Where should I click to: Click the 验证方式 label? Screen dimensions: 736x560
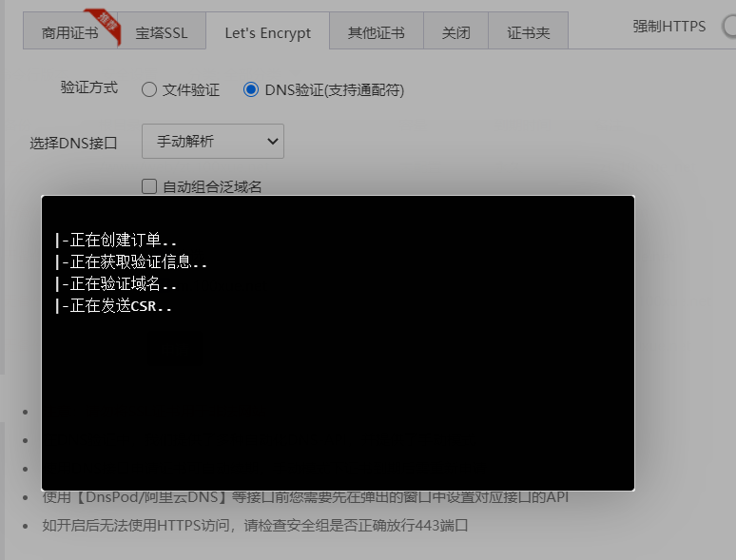(88, 87)
